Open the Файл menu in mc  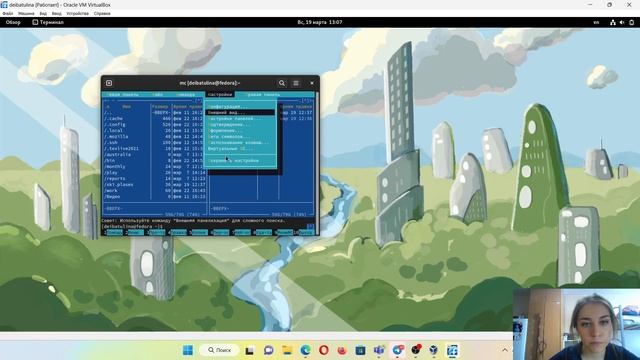158,95
